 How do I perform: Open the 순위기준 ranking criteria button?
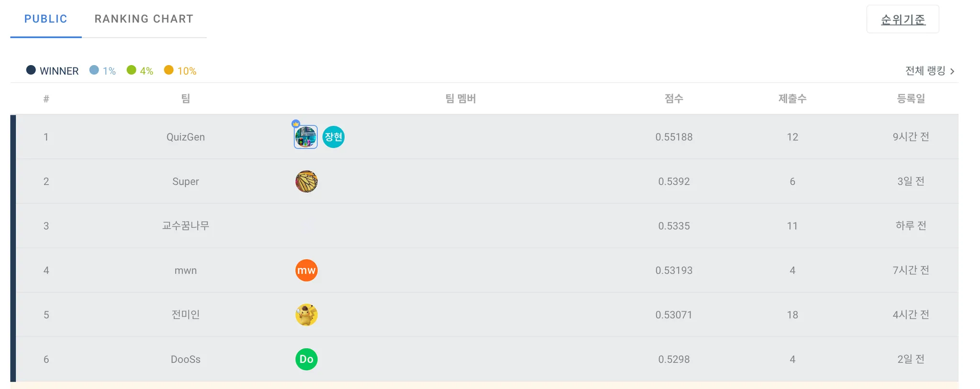click(903, 19)
